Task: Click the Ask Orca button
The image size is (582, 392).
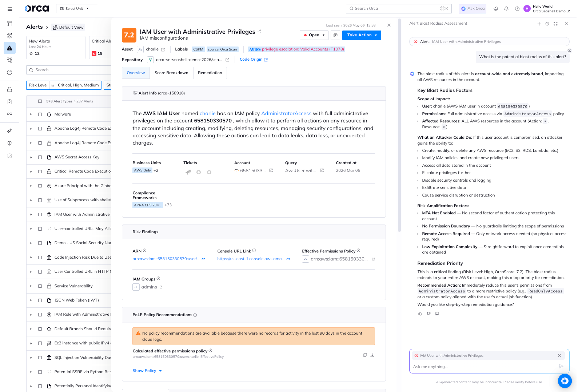Action: pyautogui.click(x=473, y=9)
